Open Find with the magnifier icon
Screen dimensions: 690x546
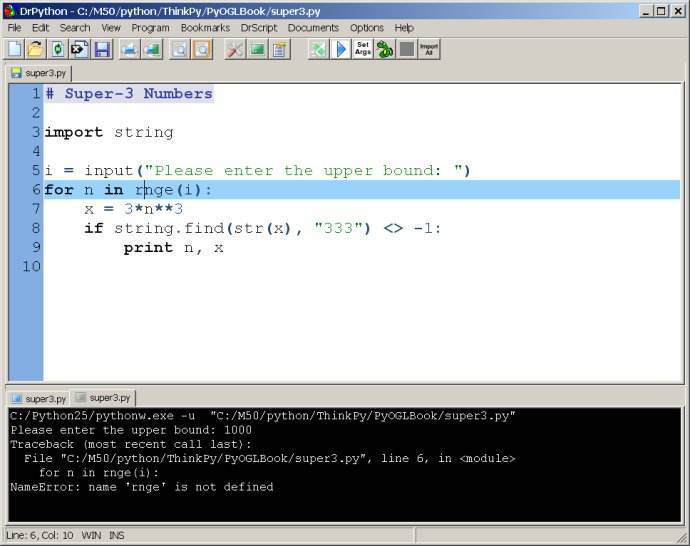[x=180, y=49]
